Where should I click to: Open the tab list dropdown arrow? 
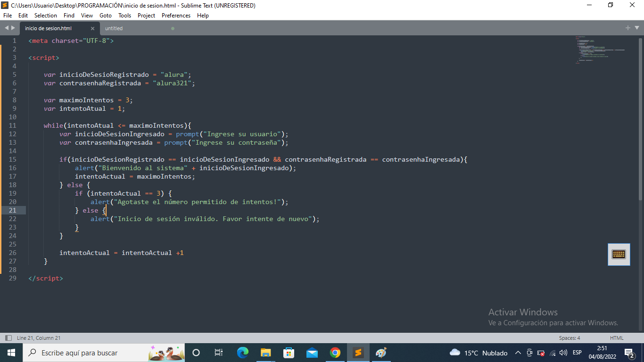[x=636, y=28]
